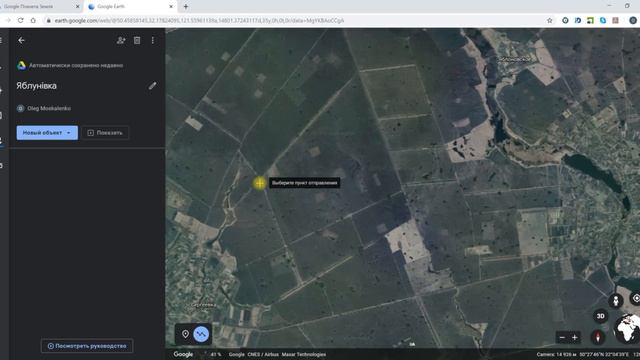Bookmark this page with the star
This screenshot has width=640, height=360.
[x=550, y=20]
